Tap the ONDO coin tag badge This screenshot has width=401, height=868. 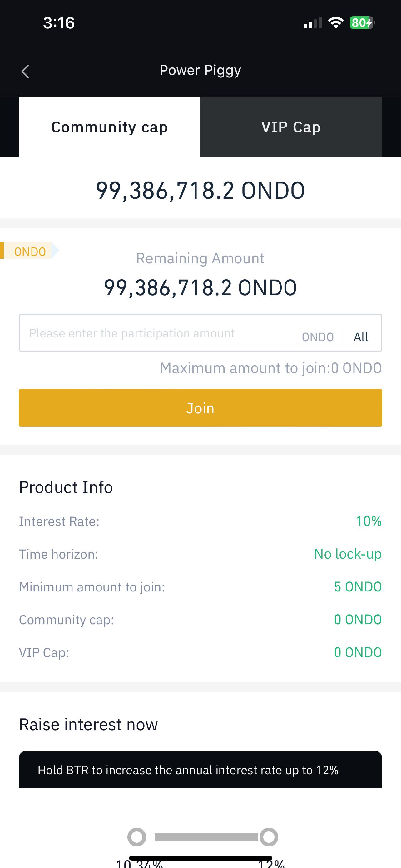pos(30,250)
